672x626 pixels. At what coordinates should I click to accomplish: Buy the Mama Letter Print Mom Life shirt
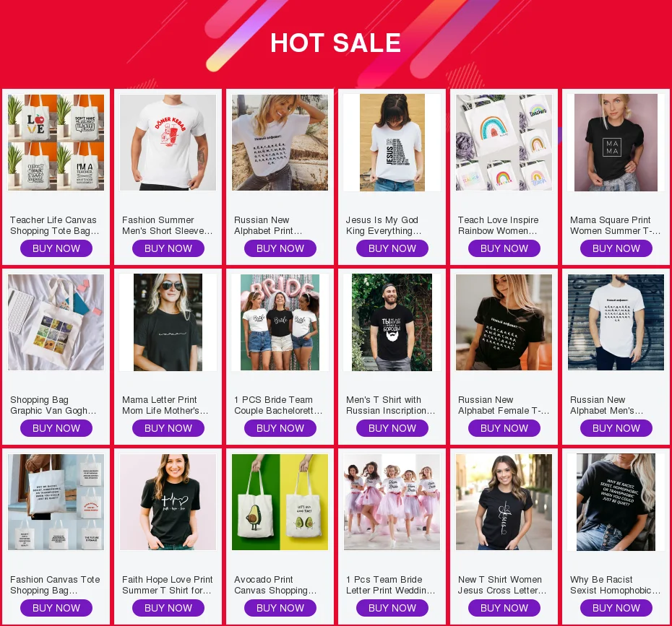click(x=168, y=428)
